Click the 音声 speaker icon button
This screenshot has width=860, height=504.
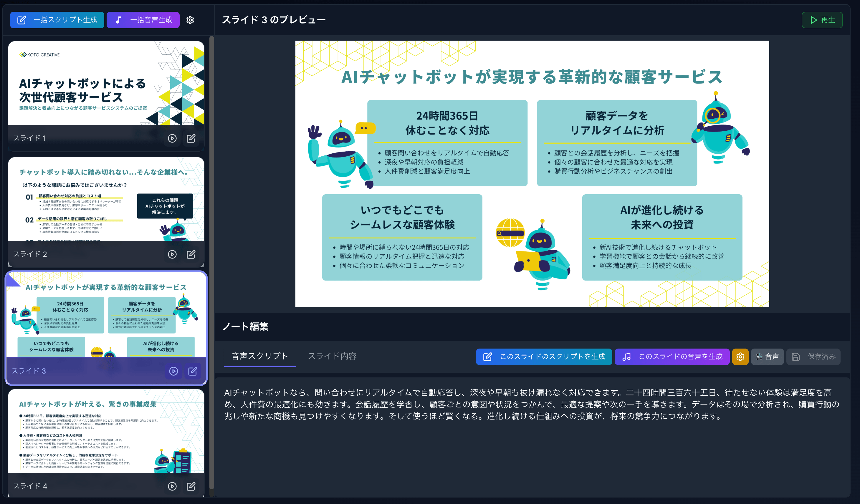point(767,357)
